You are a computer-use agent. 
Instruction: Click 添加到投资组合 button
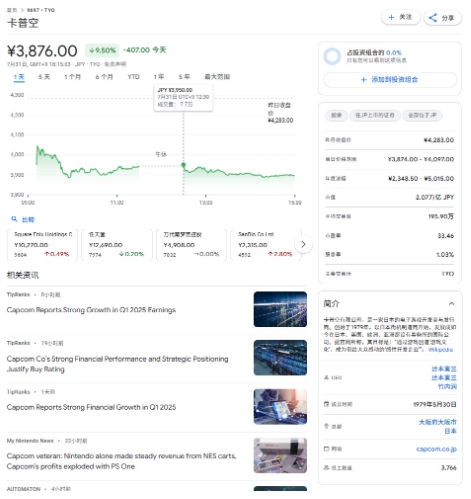pyautogui.click(x=390, y=80)
